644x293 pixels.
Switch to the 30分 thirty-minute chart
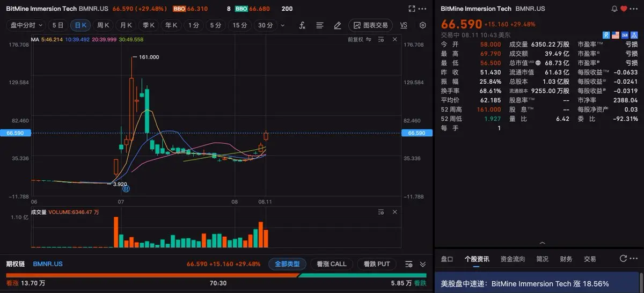(265, 25)
